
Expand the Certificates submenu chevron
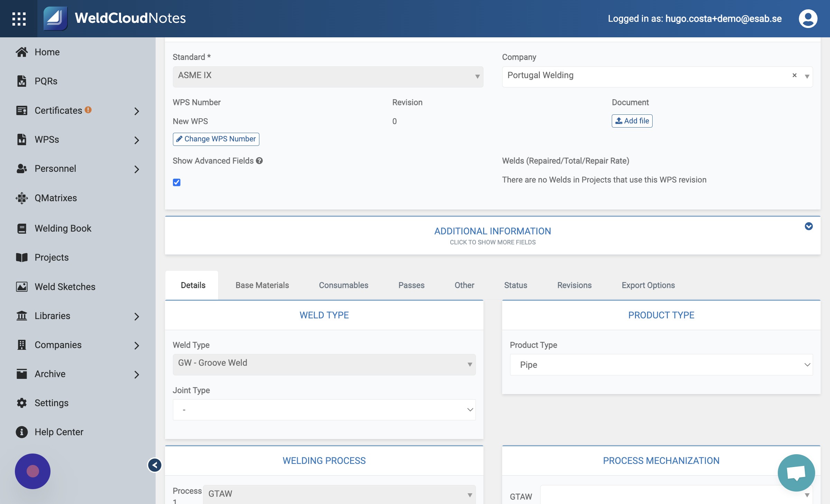click(137, 111)
